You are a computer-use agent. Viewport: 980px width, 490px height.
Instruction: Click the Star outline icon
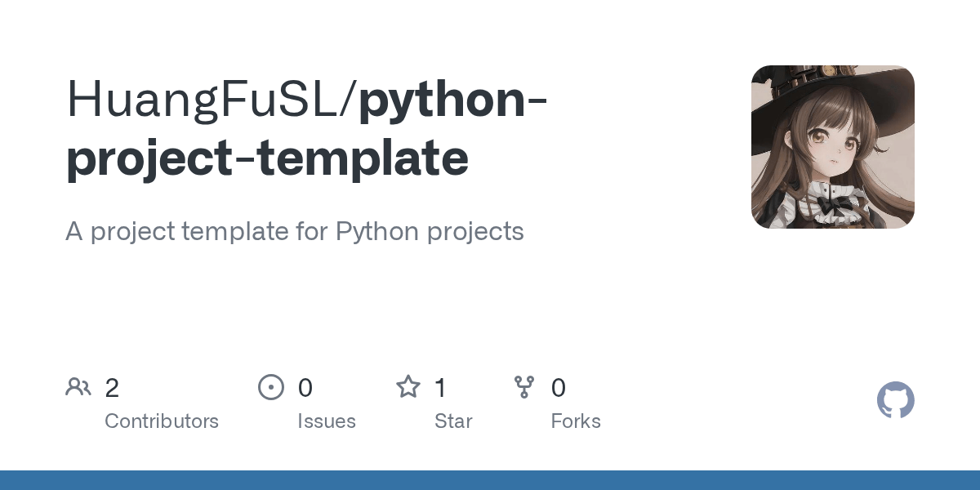click(x=408, y=386)
